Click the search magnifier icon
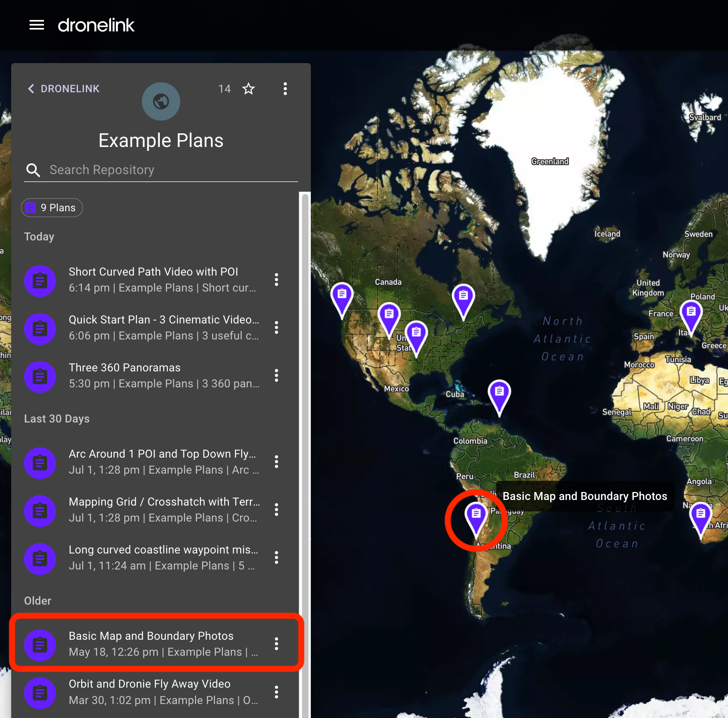728x718 pixels. tap(33, 170)
